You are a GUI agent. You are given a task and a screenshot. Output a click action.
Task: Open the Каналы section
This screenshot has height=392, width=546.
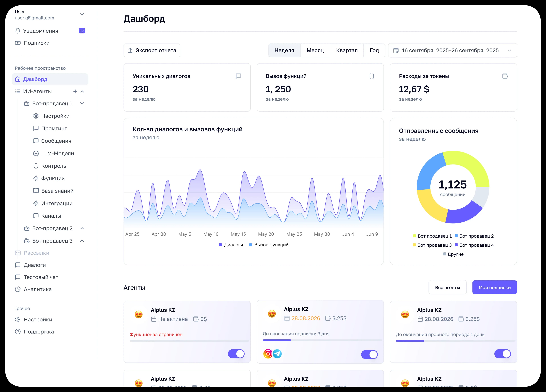51,216
